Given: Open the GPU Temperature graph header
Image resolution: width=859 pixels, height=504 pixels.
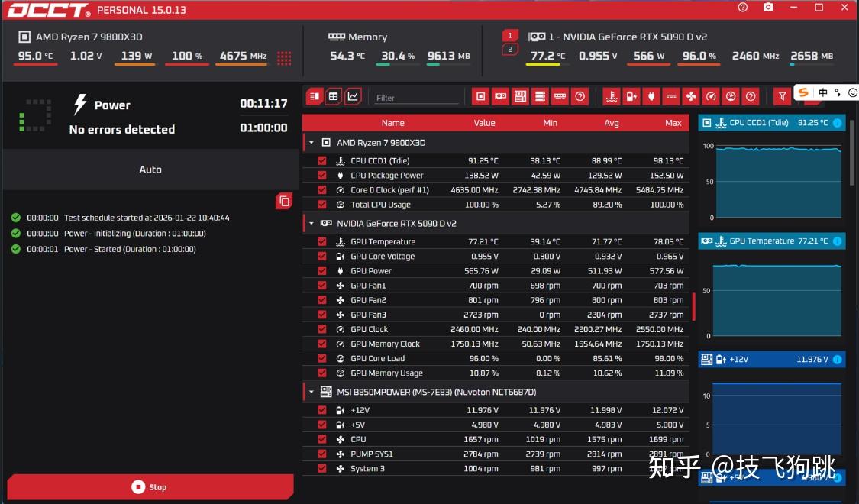Looking at the screenshot, I should coord(772,241).
